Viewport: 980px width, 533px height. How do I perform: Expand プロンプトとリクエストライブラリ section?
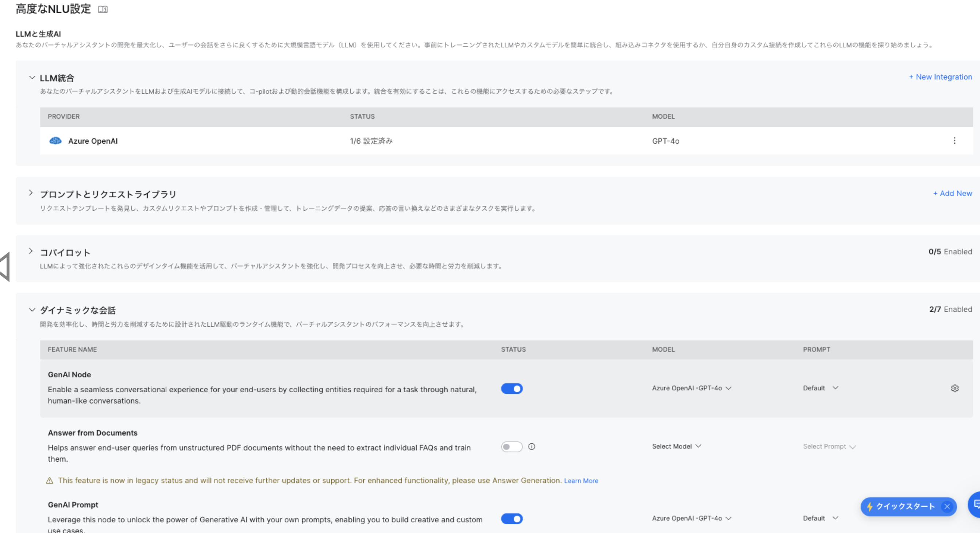point(31,193)
